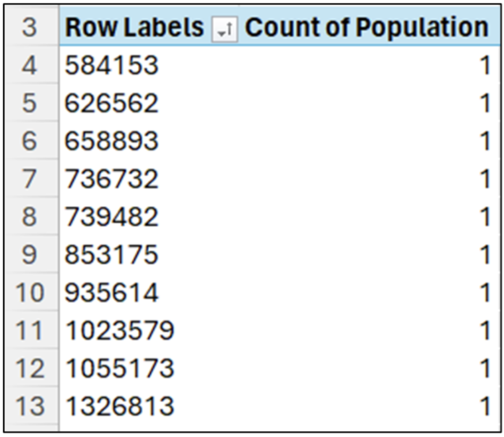Select cell showing 739482

click(x=112, y=217)
